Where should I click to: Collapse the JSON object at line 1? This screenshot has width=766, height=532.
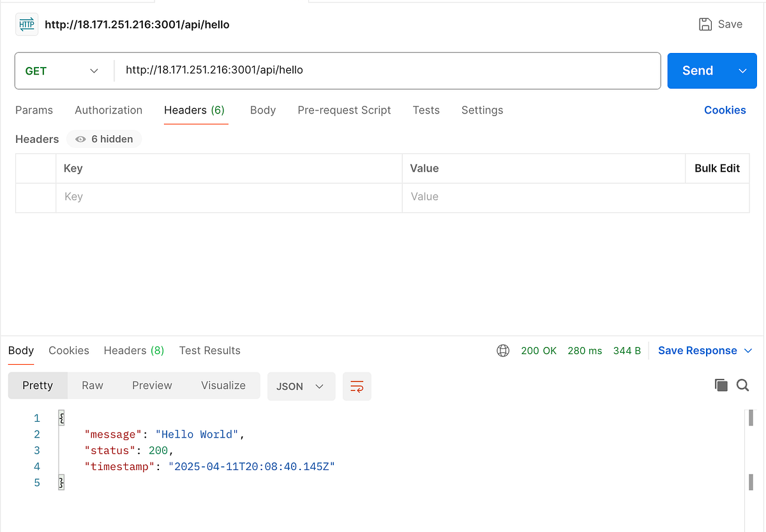tap(61, 418)
